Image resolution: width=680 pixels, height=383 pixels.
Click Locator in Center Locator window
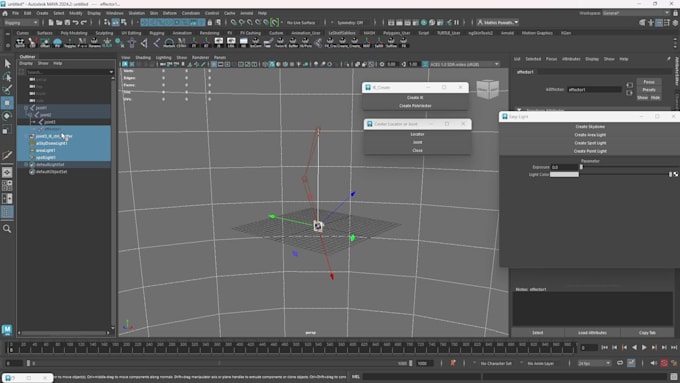point(417,134)
